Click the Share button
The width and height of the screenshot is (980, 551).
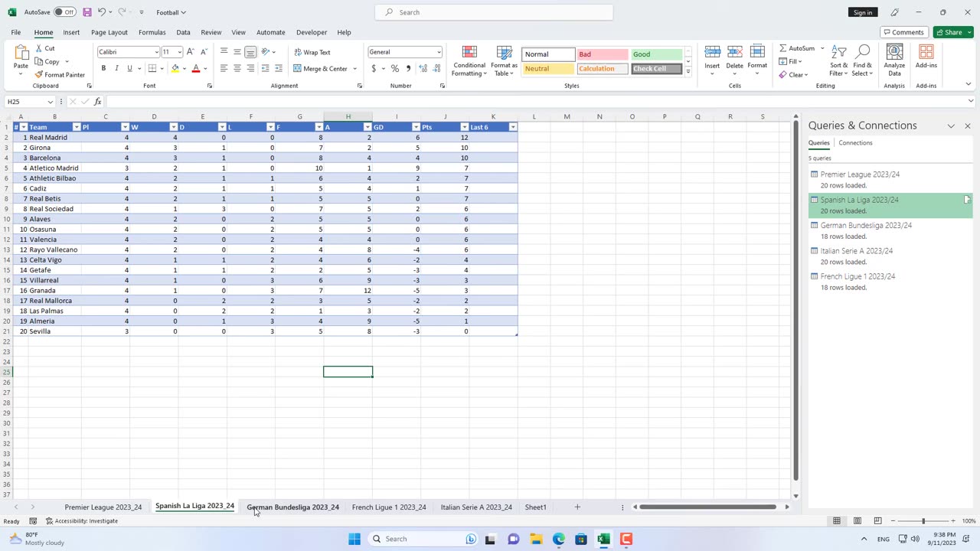pyautogui.click(x=953, y=32)
